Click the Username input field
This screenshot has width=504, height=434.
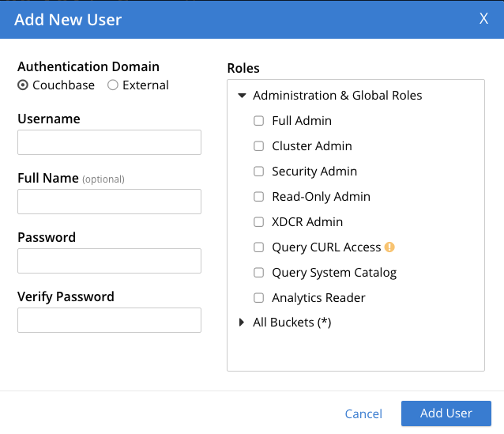point(109,142)
